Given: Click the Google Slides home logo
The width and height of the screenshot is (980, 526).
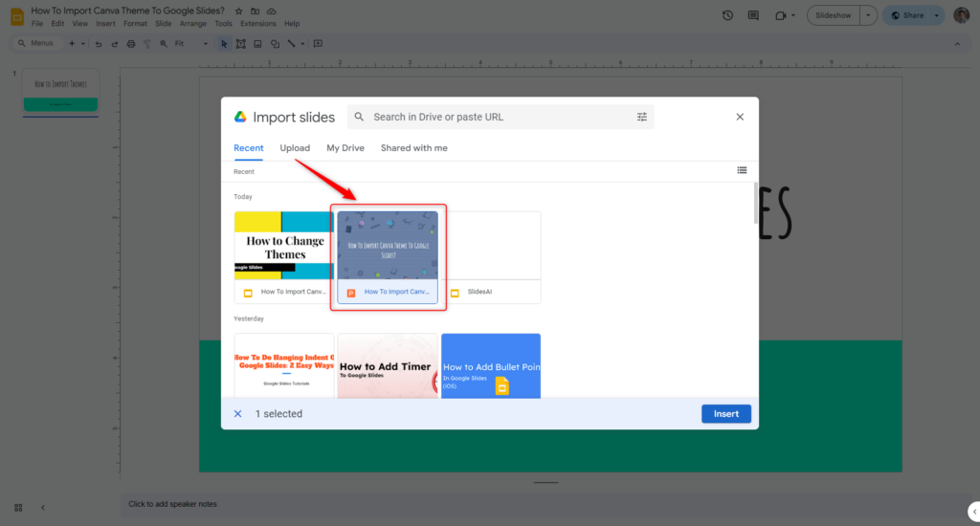Looking at the screenshot, I should point(16,16).
